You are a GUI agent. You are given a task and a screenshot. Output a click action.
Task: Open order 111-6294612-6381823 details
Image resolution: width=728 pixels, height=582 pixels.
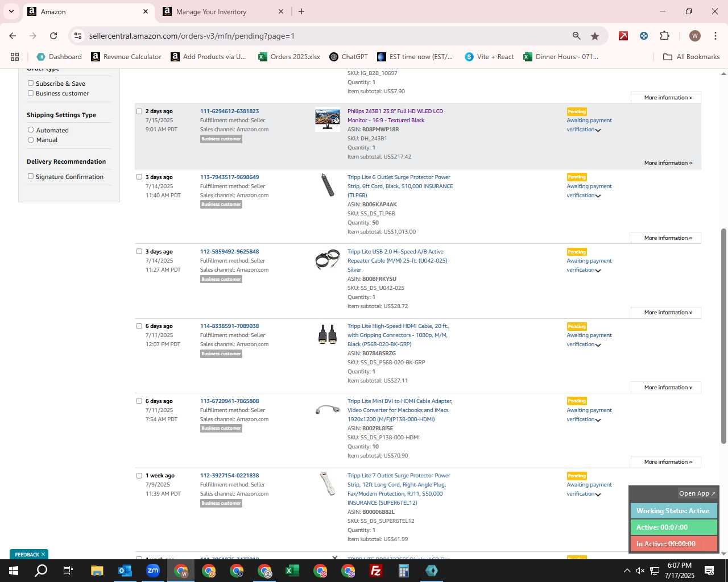click(229, 111)
